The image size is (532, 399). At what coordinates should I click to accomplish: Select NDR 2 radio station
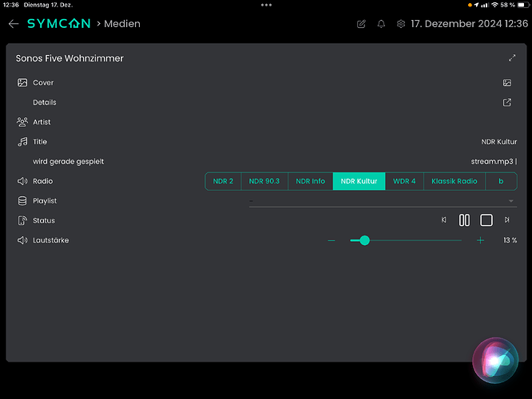pyautogui.click(x=223, y=181)
